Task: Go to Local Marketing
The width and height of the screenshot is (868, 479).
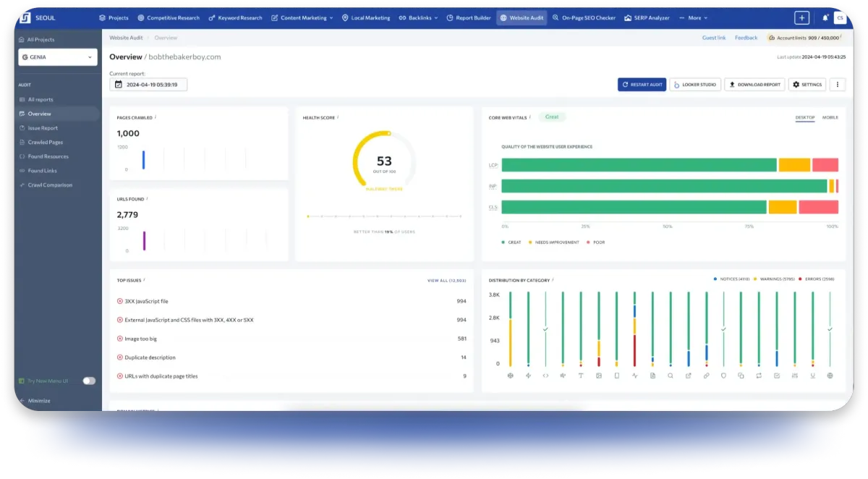Action: (x=366, y=18)
